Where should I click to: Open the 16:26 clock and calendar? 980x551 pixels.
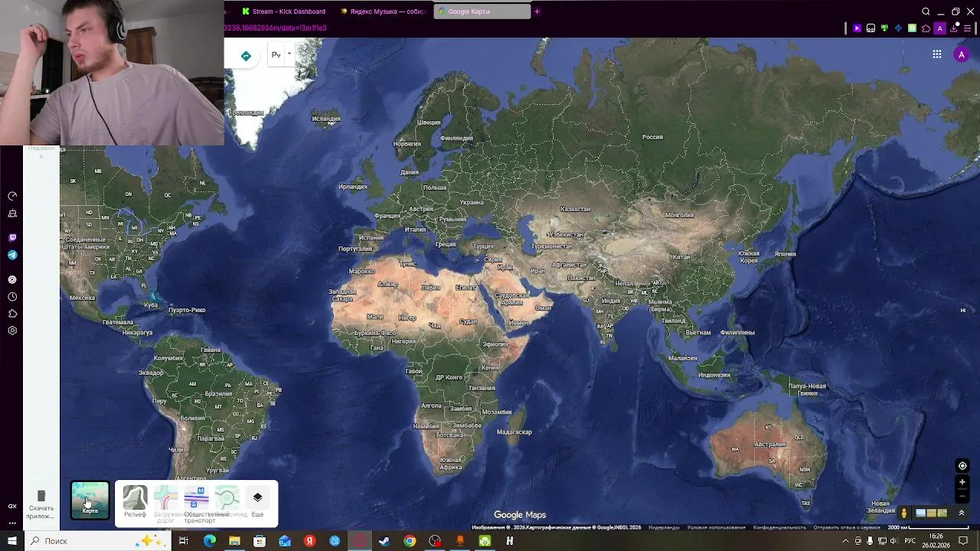point(936,541)
